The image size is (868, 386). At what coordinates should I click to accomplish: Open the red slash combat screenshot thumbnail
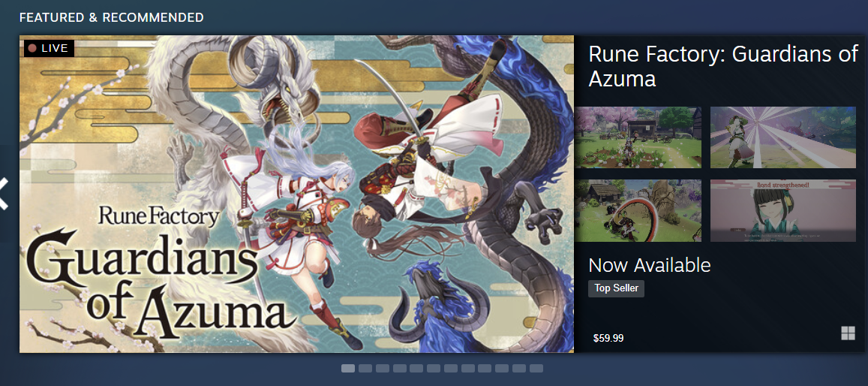(x=638, y=210)
